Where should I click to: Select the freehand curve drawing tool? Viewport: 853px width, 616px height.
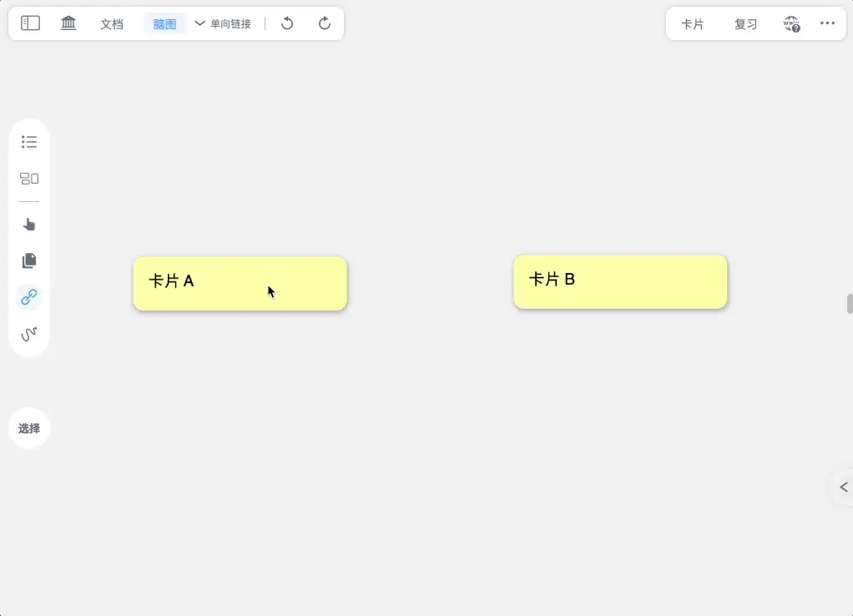tap(29, 334)
